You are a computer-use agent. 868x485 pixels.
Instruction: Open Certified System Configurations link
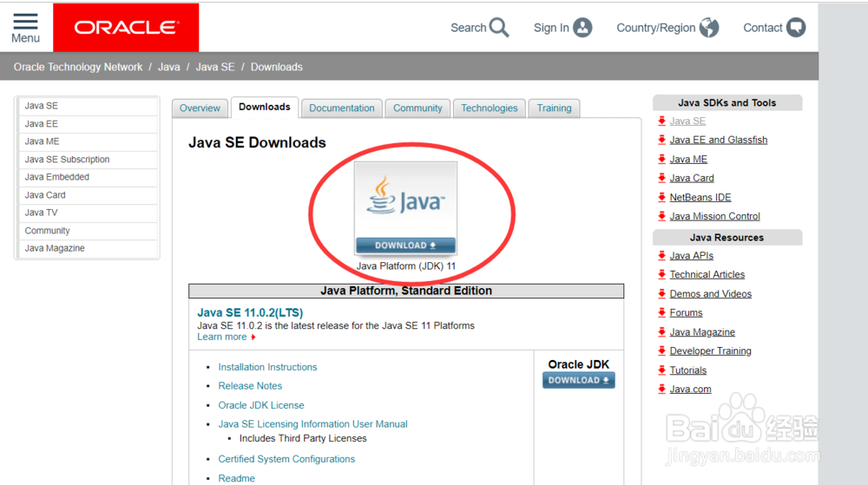point(286,459)
